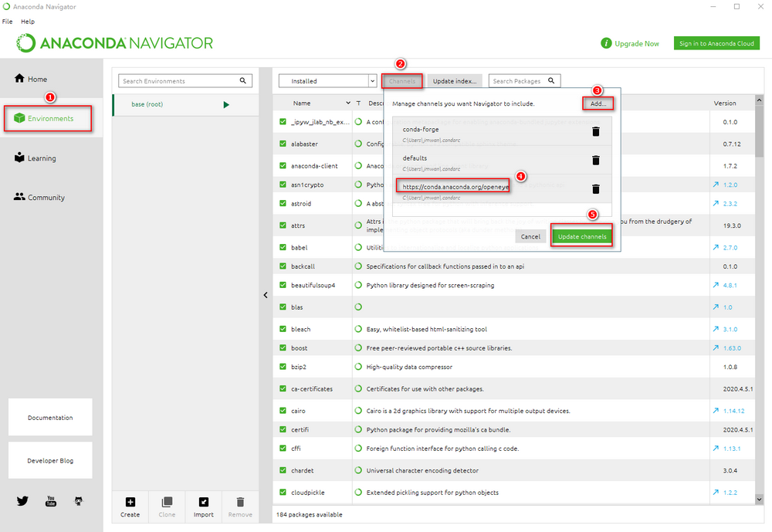Open the Developer Blog link

(x=50, y=460)
